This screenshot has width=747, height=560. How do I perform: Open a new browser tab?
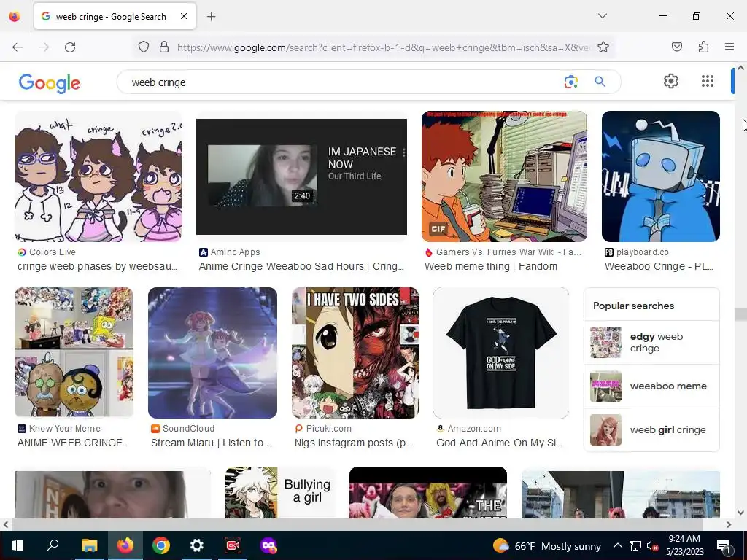coord(211,17)
